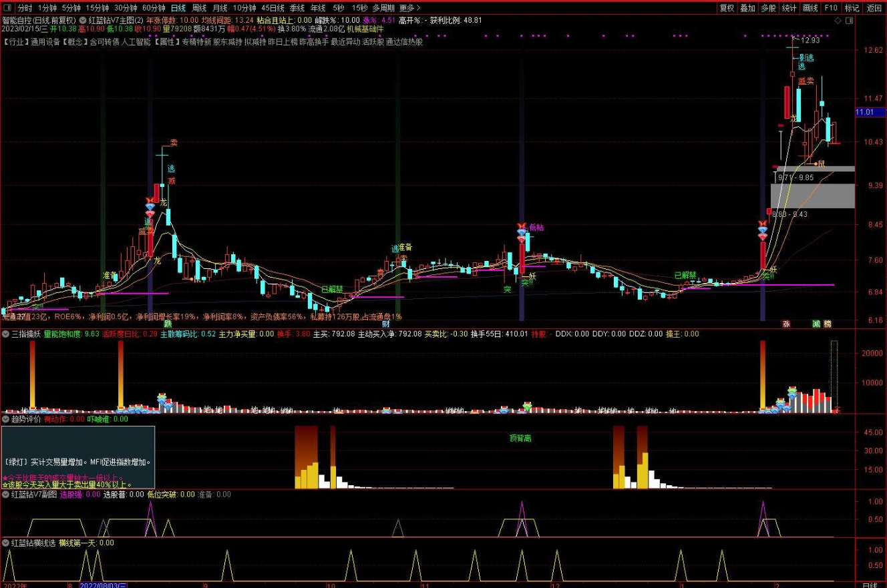The image size is (887, 588).
Task: Open the 标记 marker tool
Action: pyautogui.click(x=852, y=8)
